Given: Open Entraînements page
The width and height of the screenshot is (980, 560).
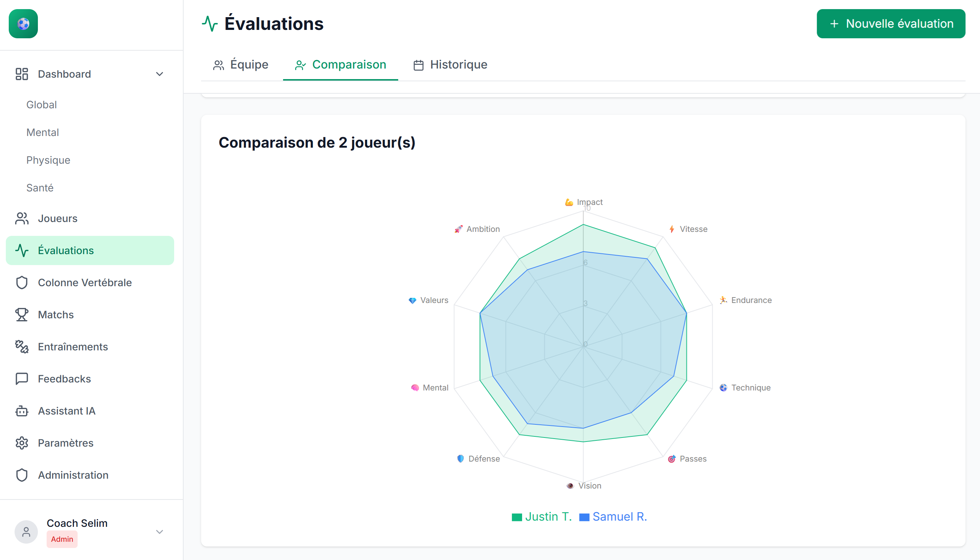Looking at the screenshot, I should 90,347.
